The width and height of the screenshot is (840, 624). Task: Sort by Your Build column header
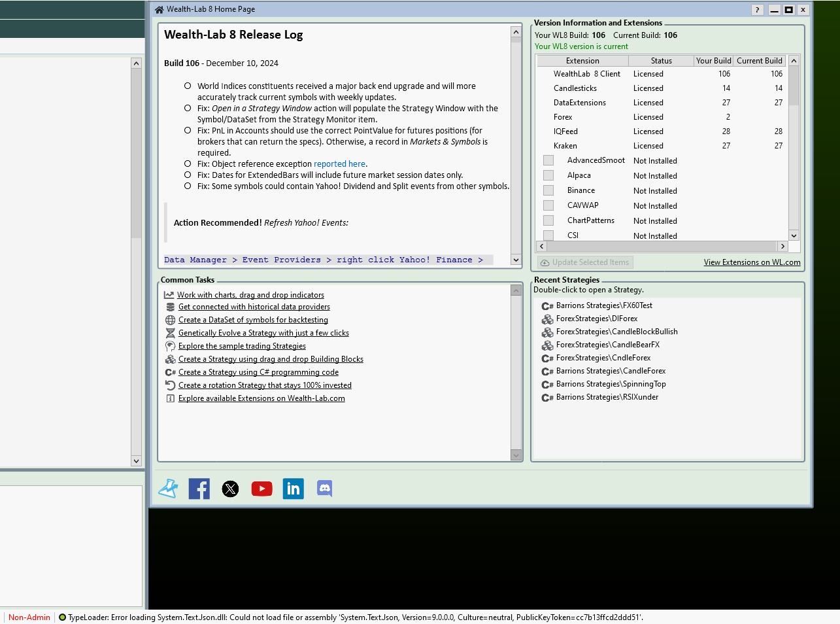pyautogui.click(x=713, y=61)
